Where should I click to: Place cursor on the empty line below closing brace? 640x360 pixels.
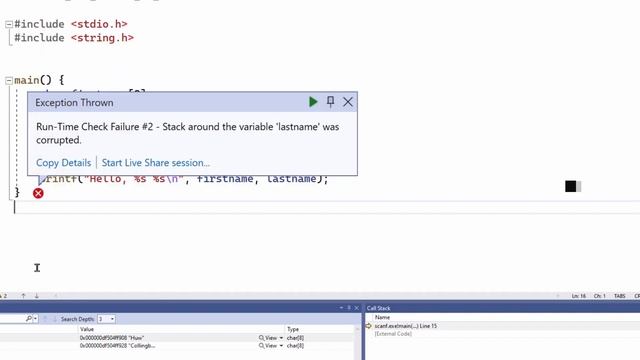pos(327,208)
